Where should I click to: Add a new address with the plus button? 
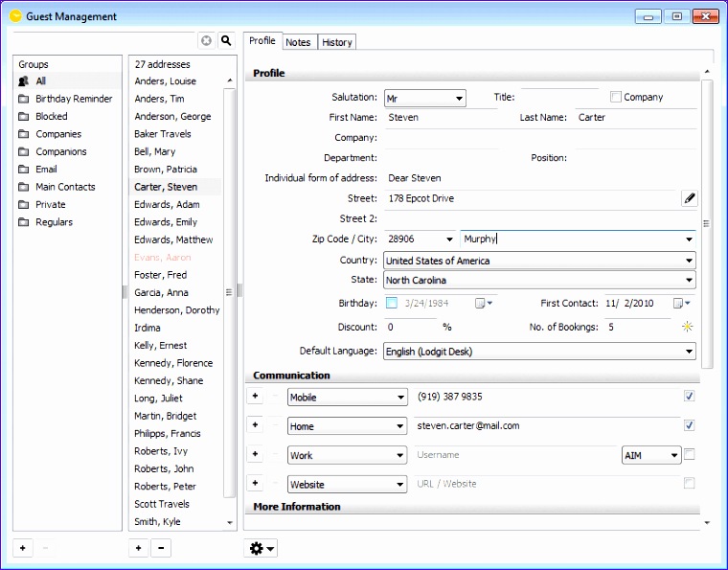[138, 548]
